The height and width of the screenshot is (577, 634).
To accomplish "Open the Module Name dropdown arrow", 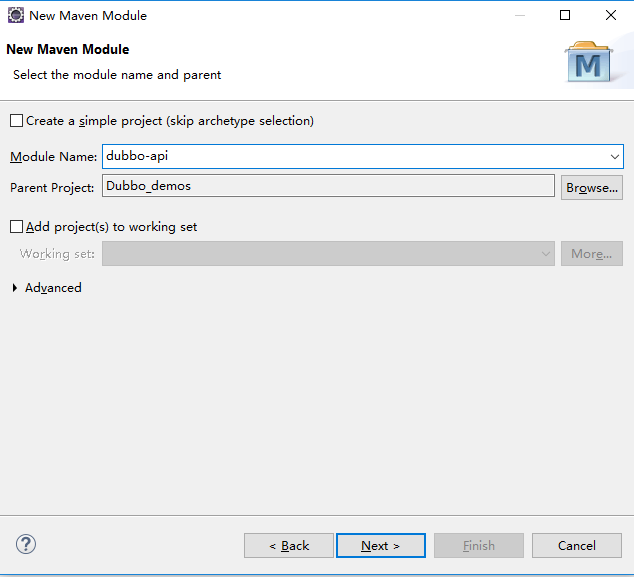I will pyautogui.click(x=615, y=156).
